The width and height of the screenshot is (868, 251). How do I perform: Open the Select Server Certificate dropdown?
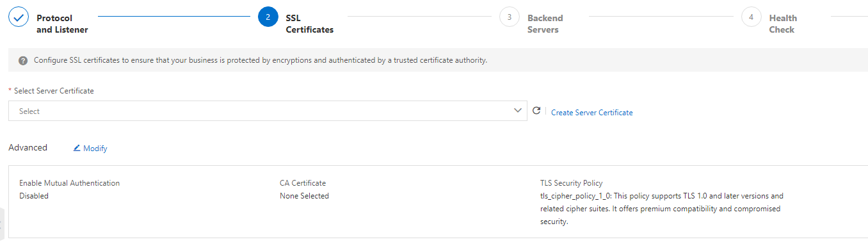pos(268,111)
